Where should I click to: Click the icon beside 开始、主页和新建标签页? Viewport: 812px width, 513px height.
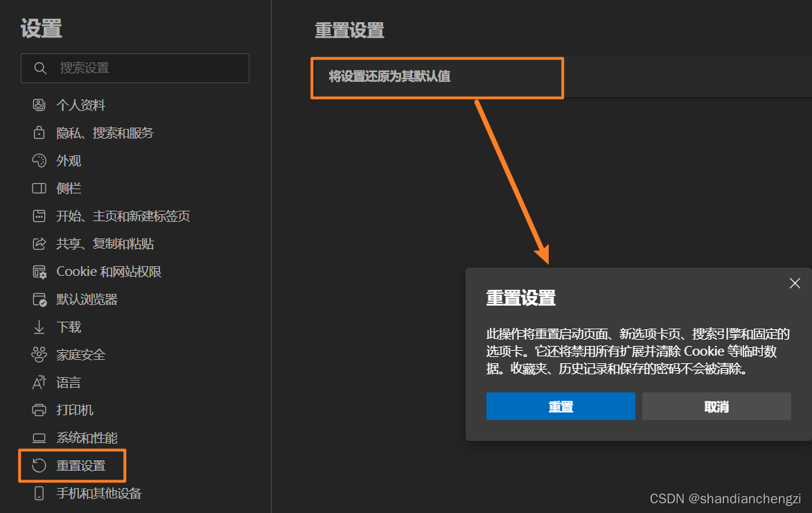[x=39, y=216]
